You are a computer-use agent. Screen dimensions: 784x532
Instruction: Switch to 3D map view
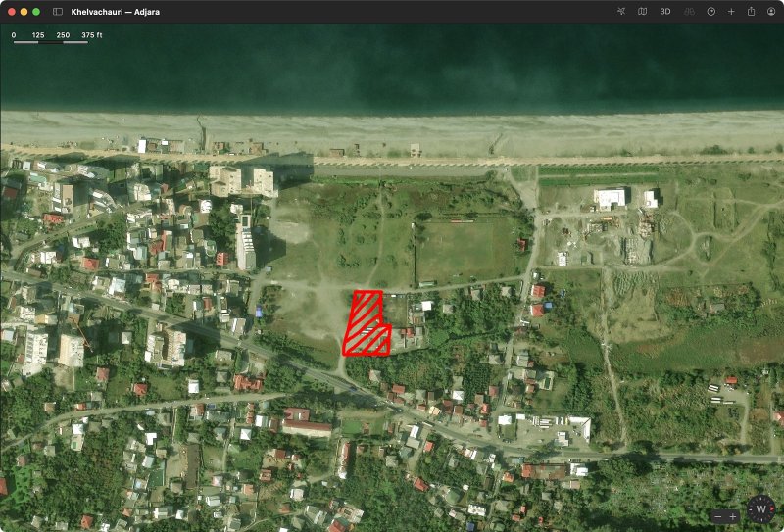[x=665, y=12]
